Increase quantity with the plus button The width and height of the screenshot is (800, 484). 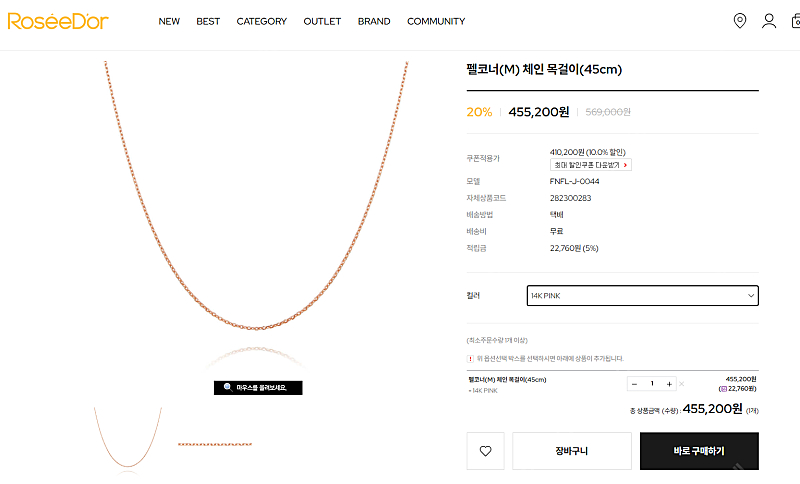click(670, 384)
